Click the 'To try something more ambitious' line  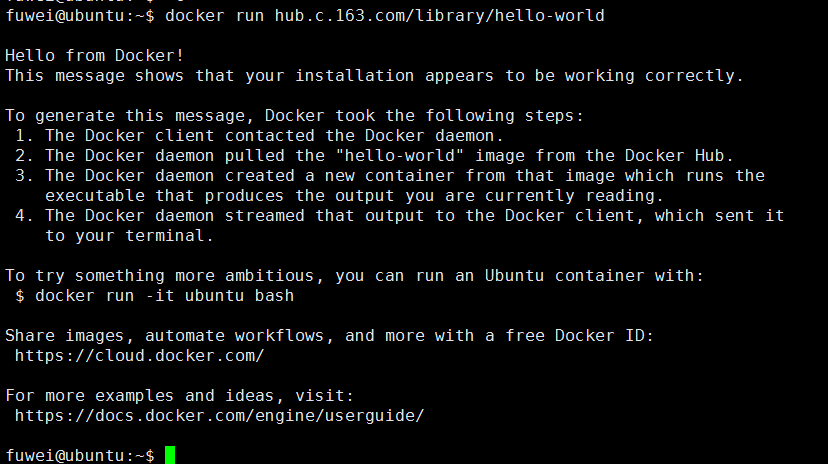tap(354, 276)
